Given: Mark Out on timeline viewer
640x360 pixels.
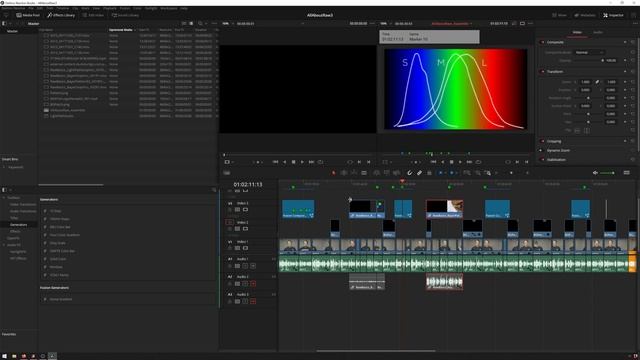Looking at the screenshot, I should (527, 162).
